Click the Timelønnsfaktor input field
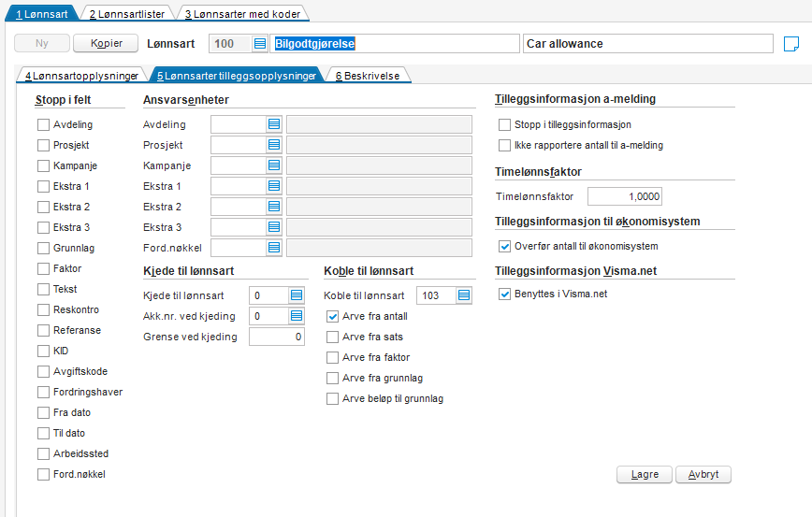The height and width of the screenshot is (517, 812). click(625, 196)
